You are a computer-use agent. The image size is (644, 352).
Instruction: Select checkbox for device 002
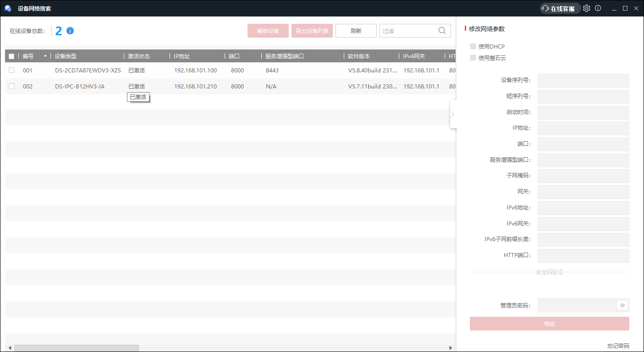click(x=11, y=86)
